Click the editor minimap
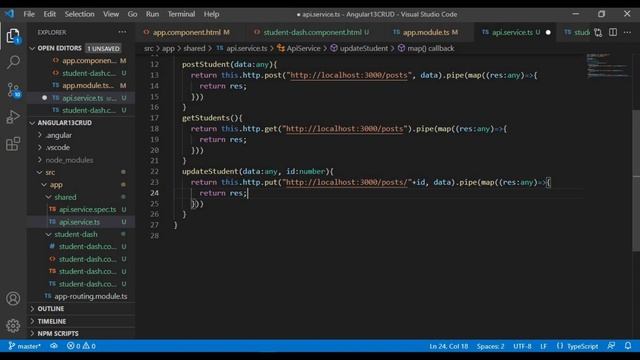Screen dimensions: 640x360 tap(609, 65)
